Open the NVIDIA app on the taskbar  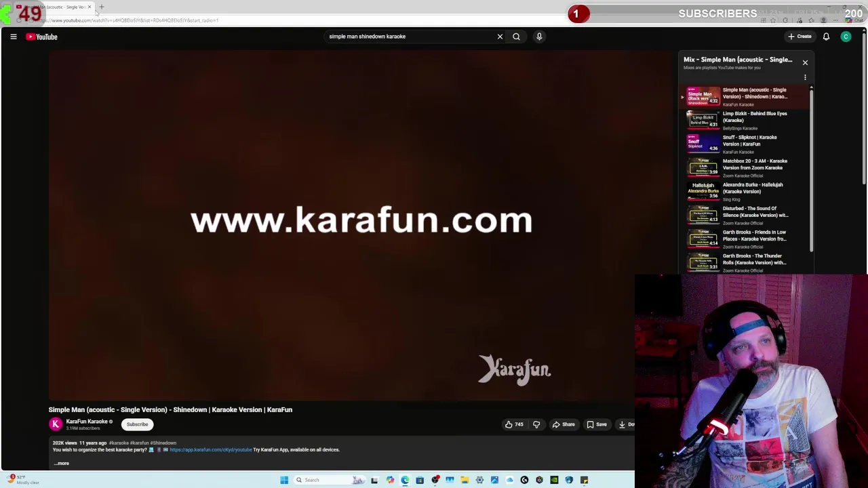[554, 480]
